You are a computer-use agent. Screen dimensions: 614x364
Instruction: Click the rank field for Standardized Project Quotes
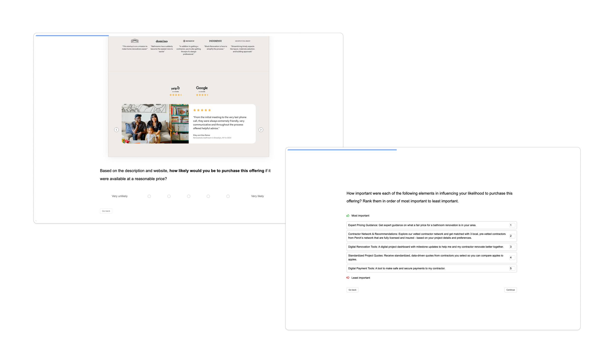(x=512, y=258)
